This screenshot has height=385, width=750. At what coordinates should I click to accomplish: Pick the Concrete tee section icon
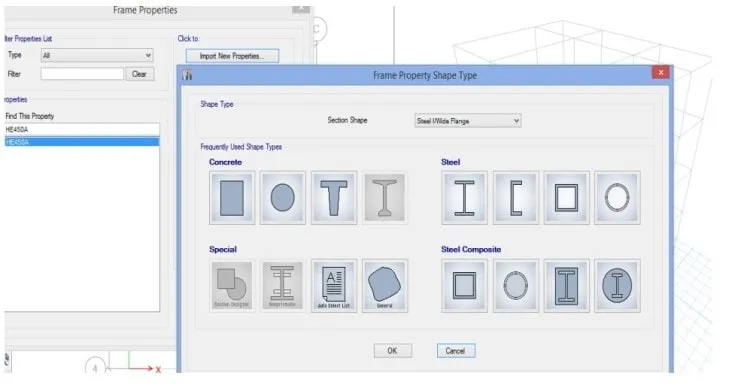click(334, 198)
